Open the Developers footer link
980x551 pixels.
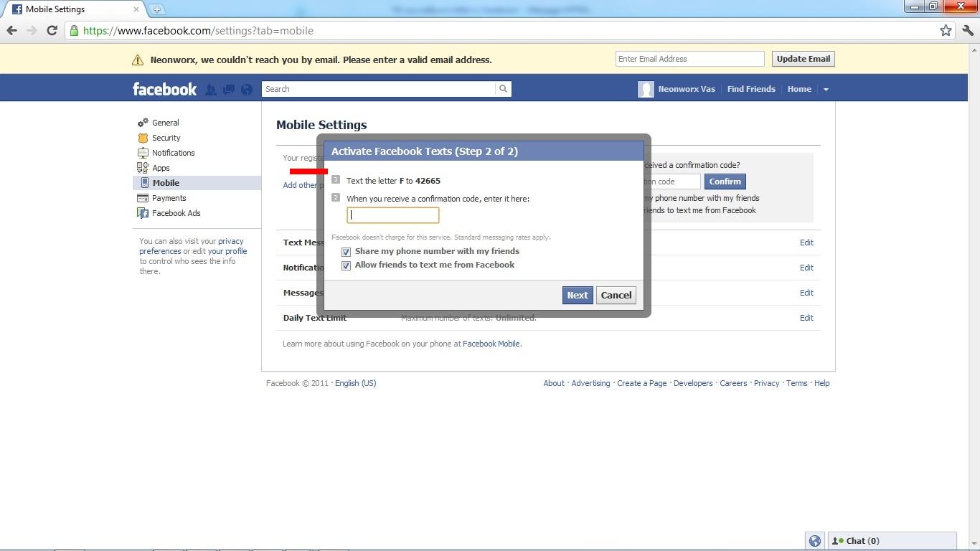tap(693, 383)
